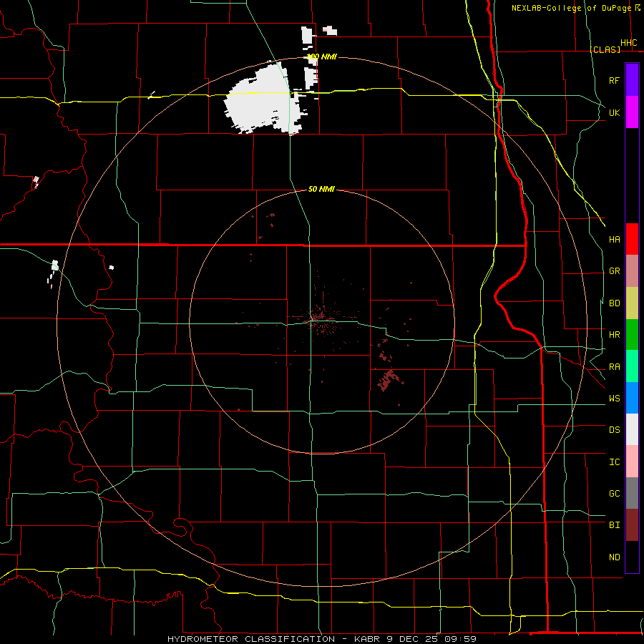Image resolution: width=644 pixels, height=644 pixels.
Task: Click the DS legend label
Action: point(614,429)
